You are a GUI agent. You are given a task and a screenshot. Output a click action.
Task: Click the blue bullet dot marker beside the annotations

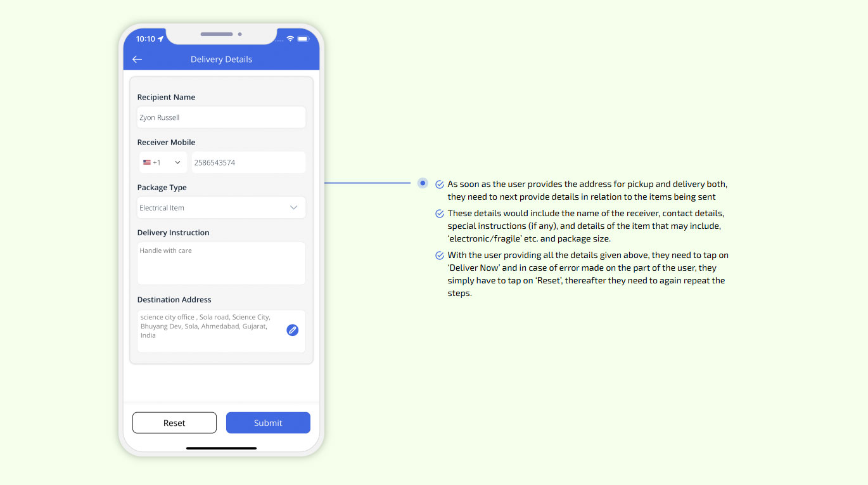click(423, 183)
